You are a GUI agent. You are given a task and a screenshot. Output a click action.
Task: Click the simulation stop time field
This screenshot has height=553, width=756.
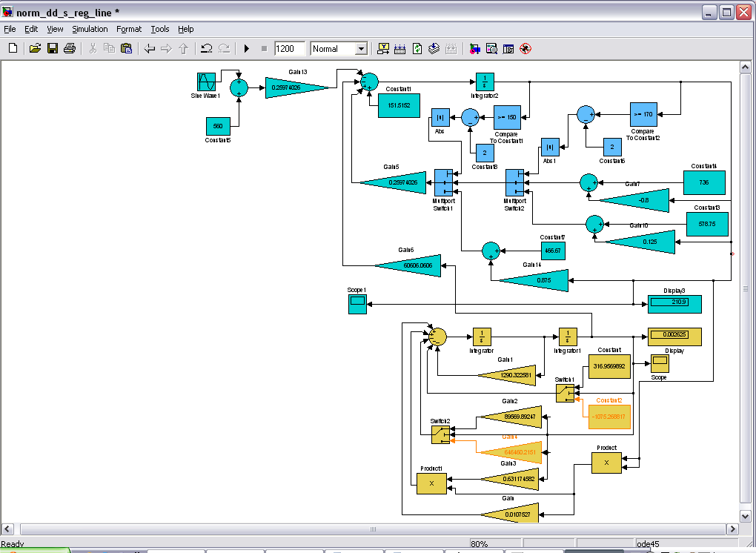pyautogui.click(x=290, y=49)
